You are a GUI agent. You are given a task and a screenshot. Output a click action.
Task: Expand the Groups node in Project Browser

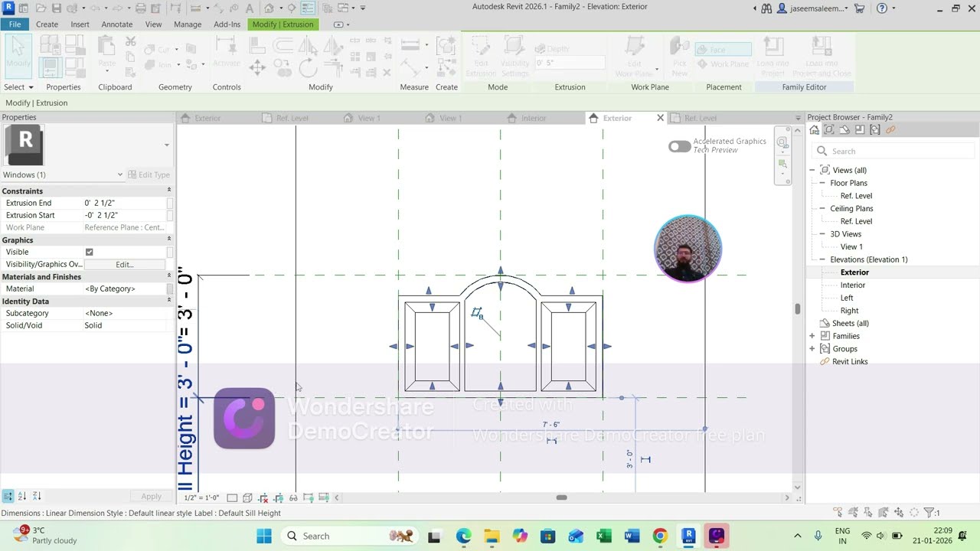(x=812, y=349)
